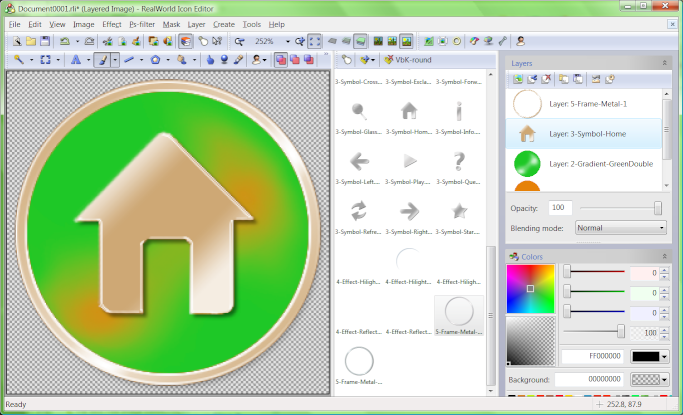Collapse the Colors panel

[x=665, y=256]
